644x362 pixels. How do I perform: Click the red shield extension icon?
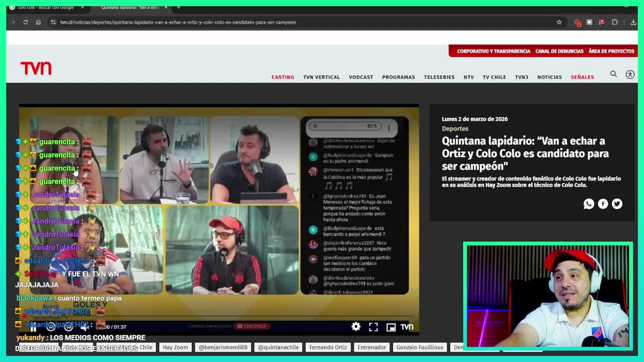pos(578,23)
